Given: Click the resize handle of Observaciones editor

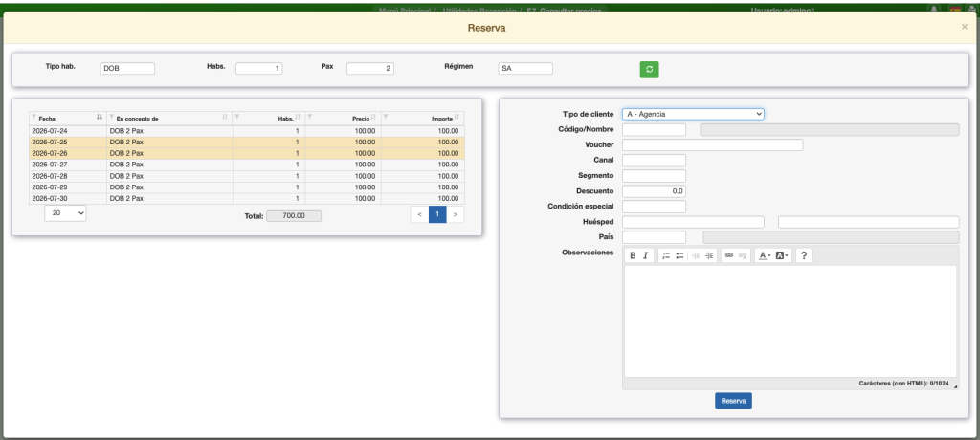Looking at the screenshot, I should pyautogui.click(x=954, y=386).
